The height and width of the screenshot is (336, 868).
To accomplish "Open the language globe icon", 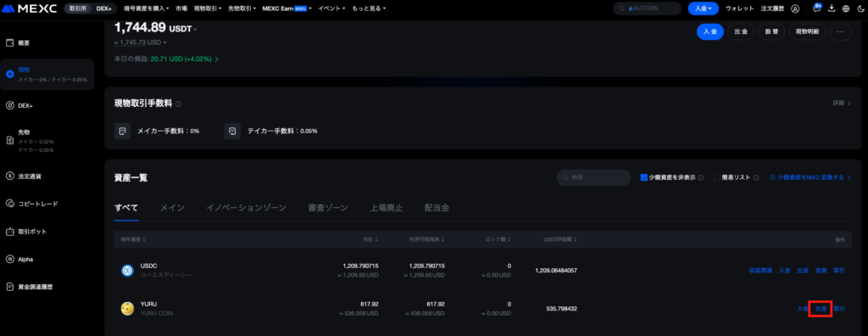I will tap(846, 8).
